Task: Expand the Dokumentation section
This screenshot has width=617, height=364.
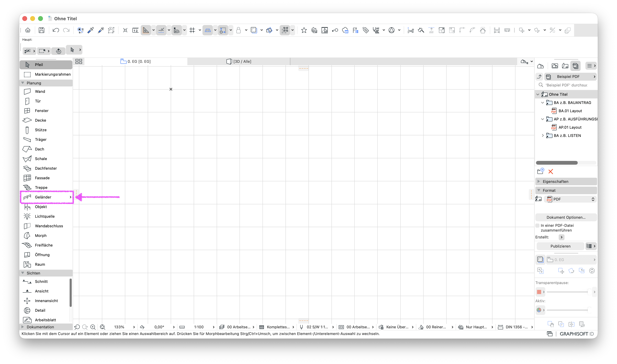Action: (x=23, y=327)
